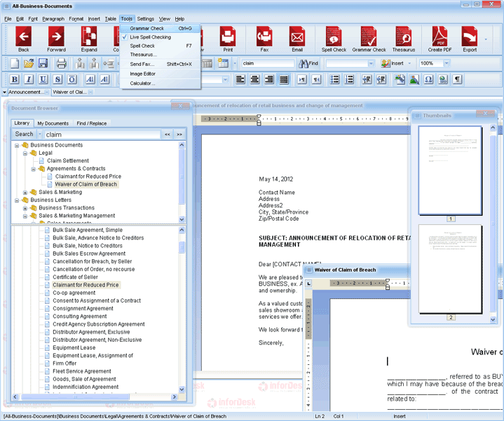This screenshot has width=504, height=421.
Task: Click the red Back navigation icon
Action: pyautogui.click(x=23, y=36)
